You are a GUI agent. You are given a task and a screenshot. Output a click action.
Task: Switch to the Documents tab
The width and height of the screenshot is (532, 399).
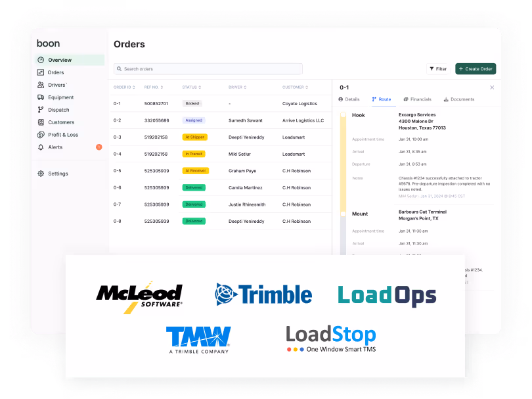[x=459, y=99]
